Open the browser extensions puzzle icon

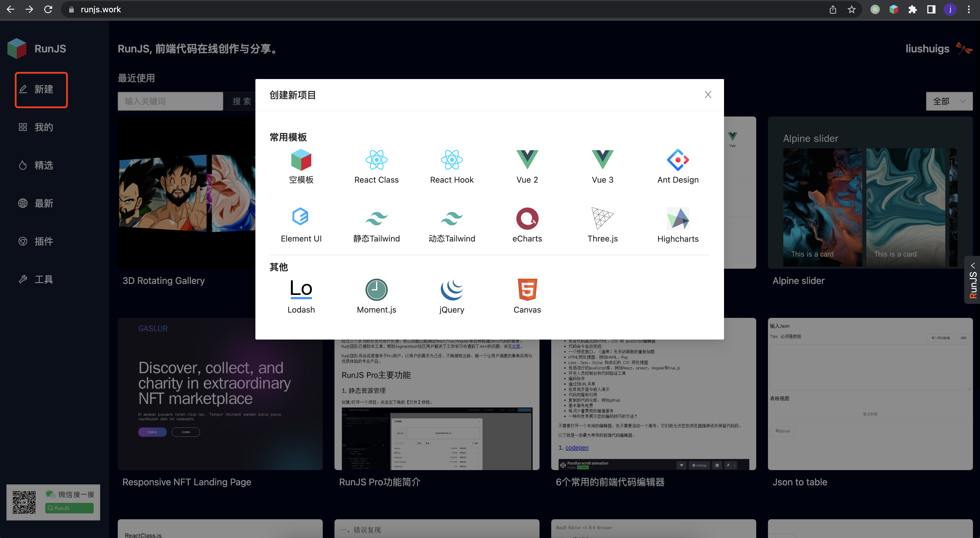point(912,9)
